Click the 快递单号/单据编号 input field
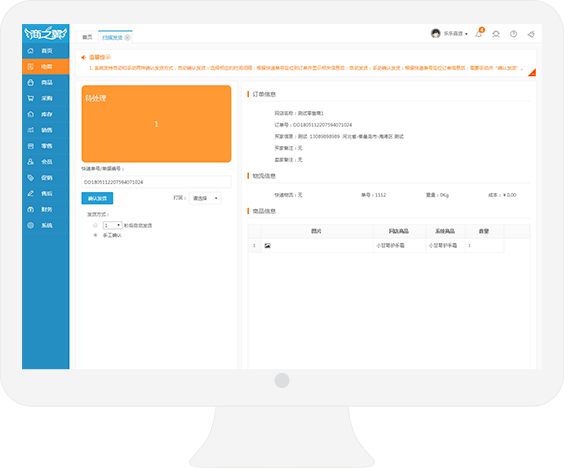Screen dimensions: 564x468 pyautogui.click(x=156, y=182)
